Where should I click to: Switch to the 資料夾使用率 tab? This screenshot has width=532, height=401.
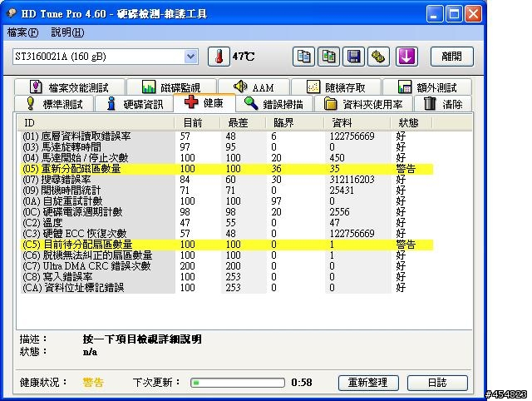point(363,103)
